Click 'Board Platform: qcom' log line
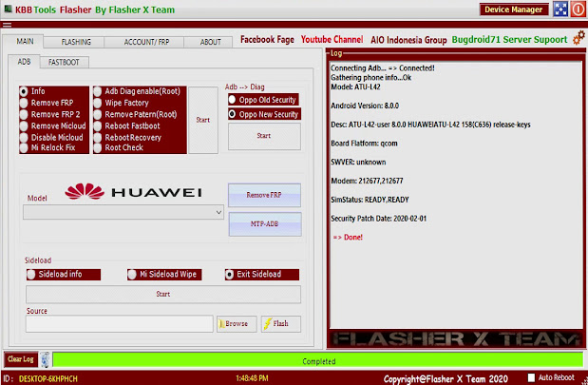Viewport: 588px width, 385px height. 364,144
